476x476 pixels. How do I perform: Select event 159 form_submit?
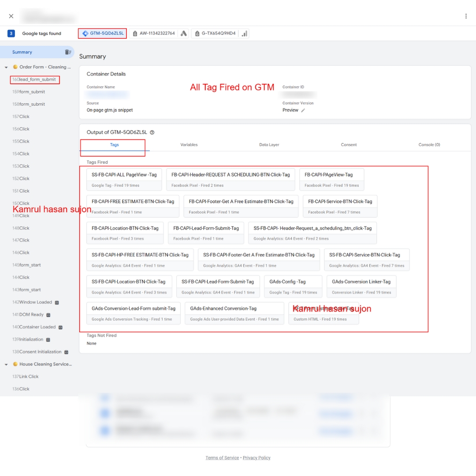click(x=29, y=92)
